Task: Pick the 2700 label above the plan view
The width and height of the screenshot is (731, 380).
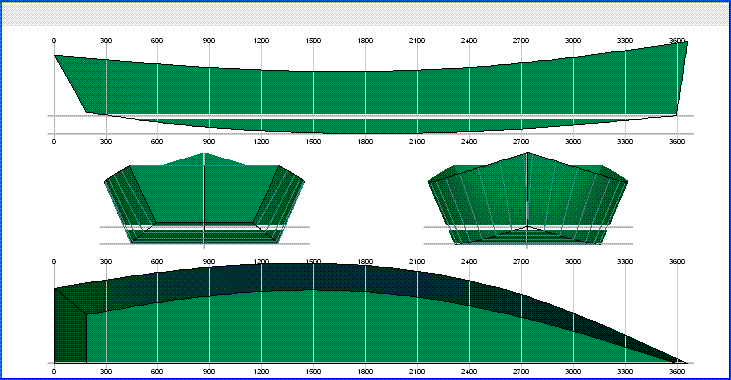Action: click(521, 262)
